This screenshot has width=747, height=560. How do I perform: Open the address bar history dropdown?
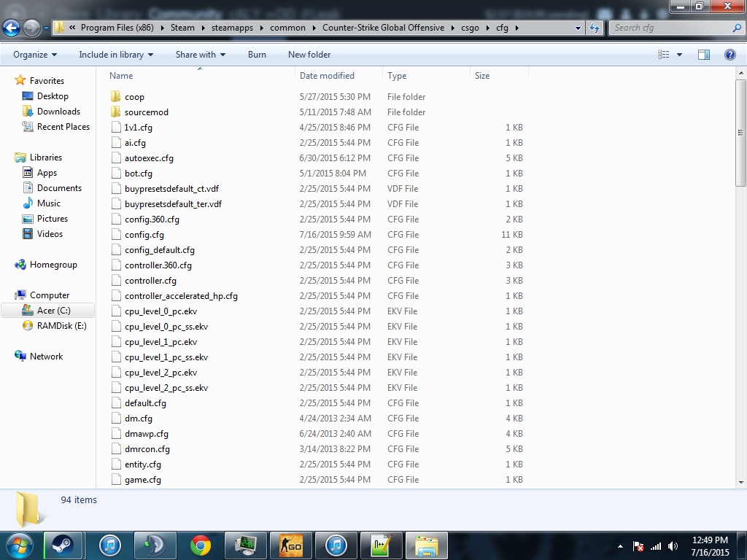[x=578, y=28]
